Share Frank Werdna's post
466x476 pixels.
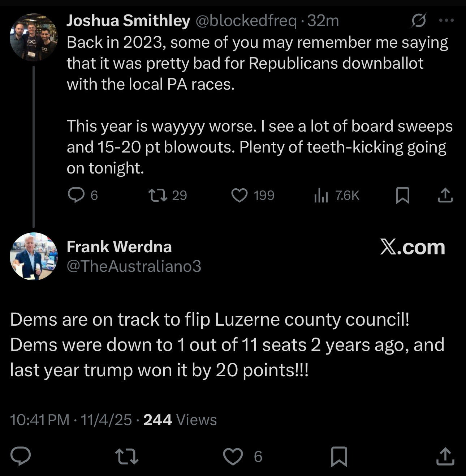[445, 456]
